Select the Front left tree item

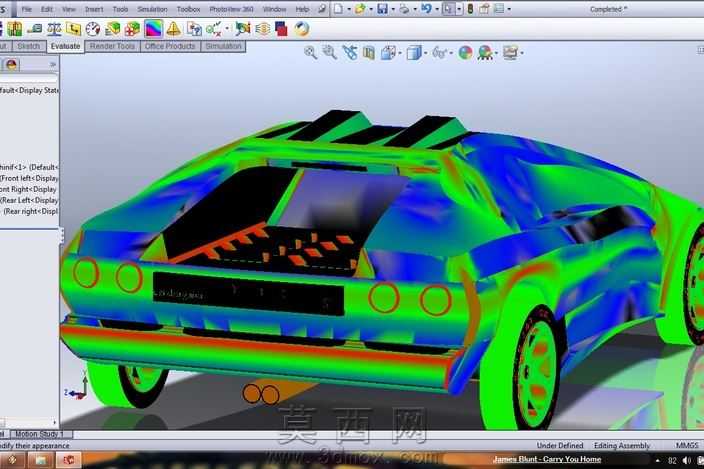coord(30,178)
